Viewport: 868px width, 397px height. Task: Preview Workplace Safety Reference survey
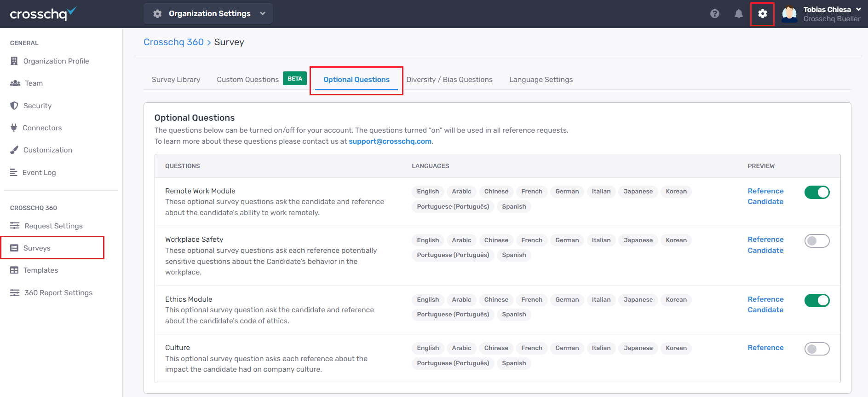(x=765, y=239)
